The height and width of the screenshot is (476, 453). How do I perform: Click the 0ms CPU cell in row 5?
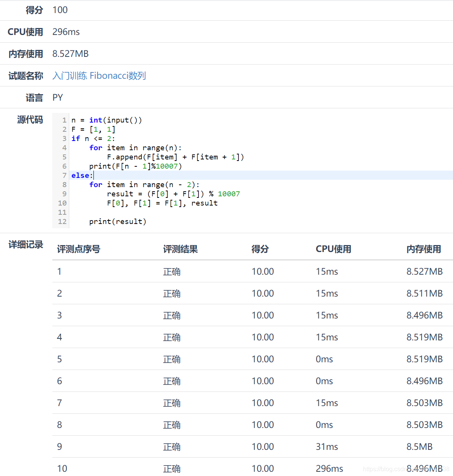324,359
